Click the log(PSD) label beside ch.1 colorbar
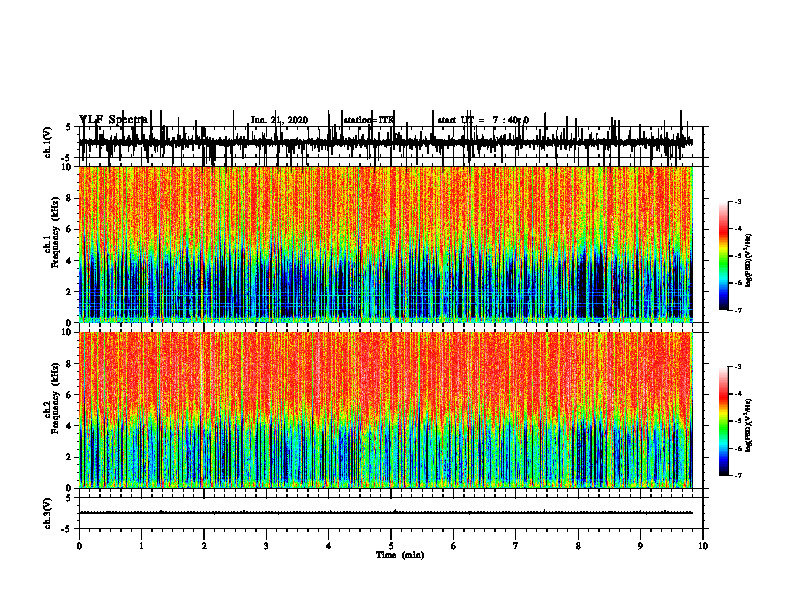792x612 pixels. pyautogui.click(x=749, y=261)
